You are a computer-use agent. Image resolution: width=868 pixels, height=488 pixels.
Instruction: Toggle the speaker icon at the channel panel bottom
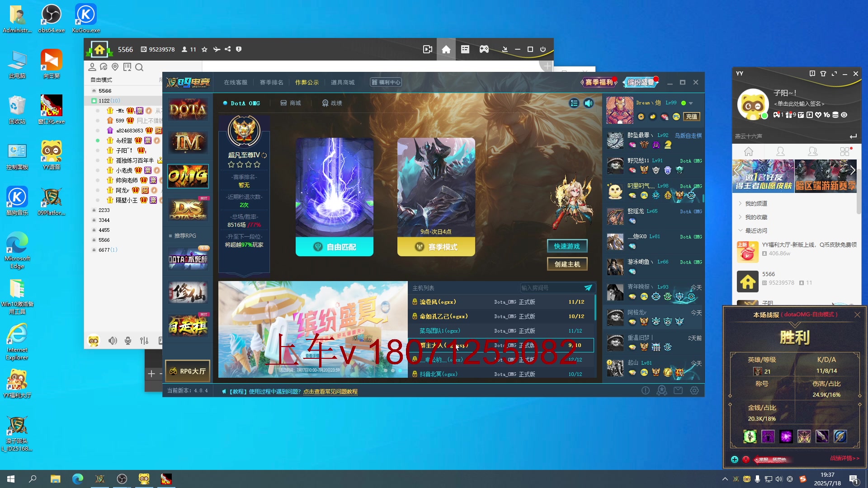(113, 341)
